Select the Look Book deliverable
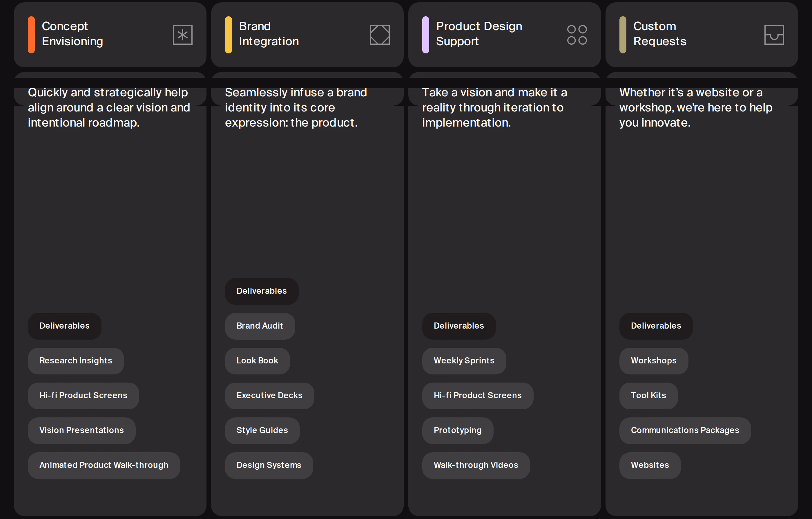 click(x=257, y=361)
